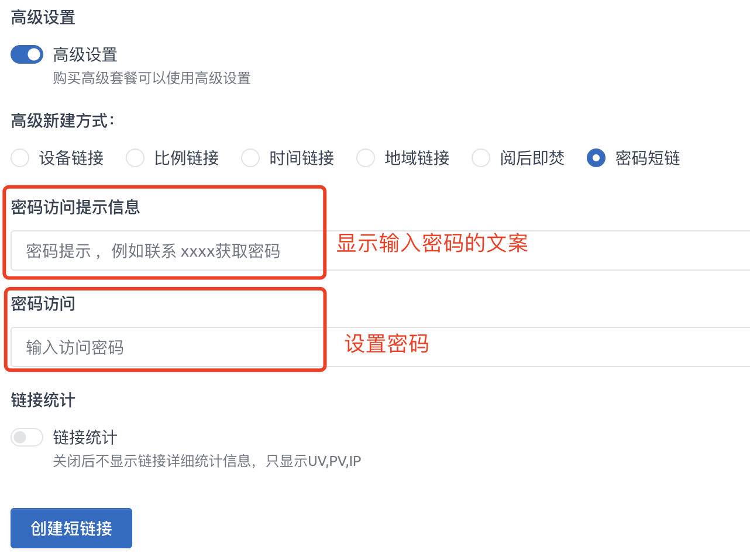This screenshot has height=560, width=750.
Task: Enable the 链接统计 toggle switch
Action: click(x=26, y=437)
